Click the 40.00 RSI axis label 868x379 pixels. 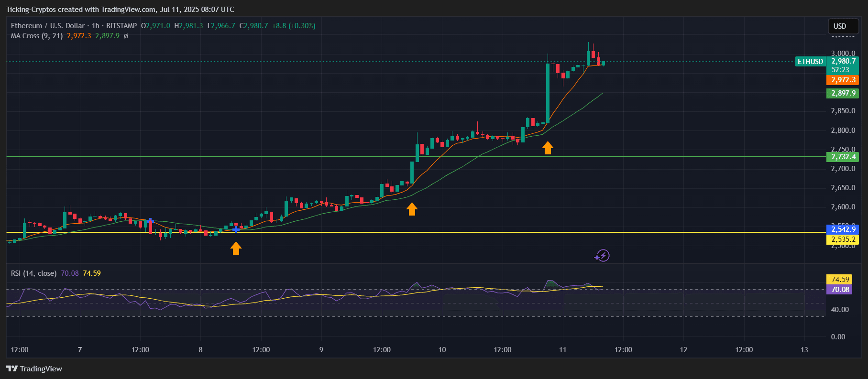pyautogui.click(x=840, y=310)
